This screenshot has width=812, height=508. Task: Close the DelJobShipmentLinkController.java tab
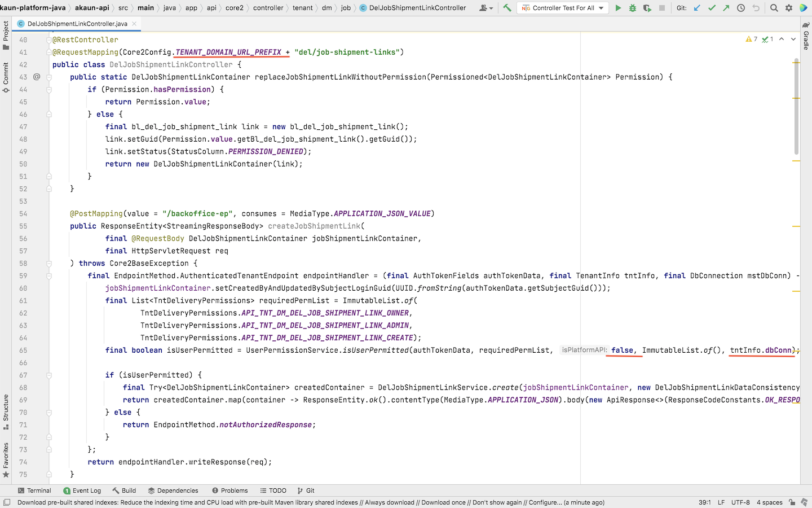pos(134,24)
